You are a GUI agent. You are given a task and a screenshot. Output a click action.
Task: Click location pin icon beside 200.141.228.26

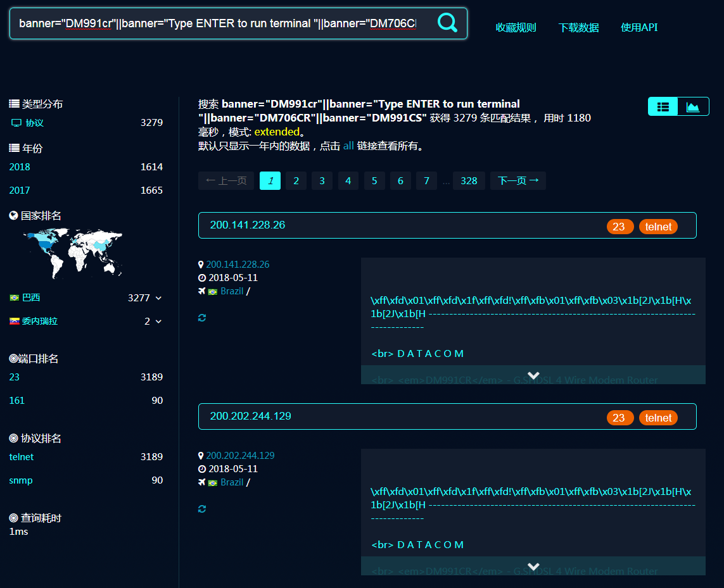[201, 265]
